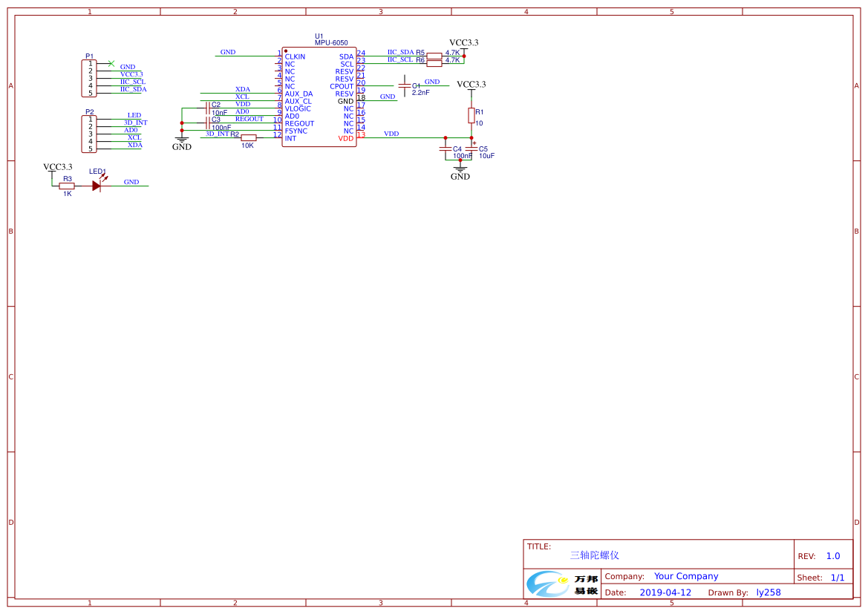Click the VCC3.3 label on P1 pin 3

131,74
